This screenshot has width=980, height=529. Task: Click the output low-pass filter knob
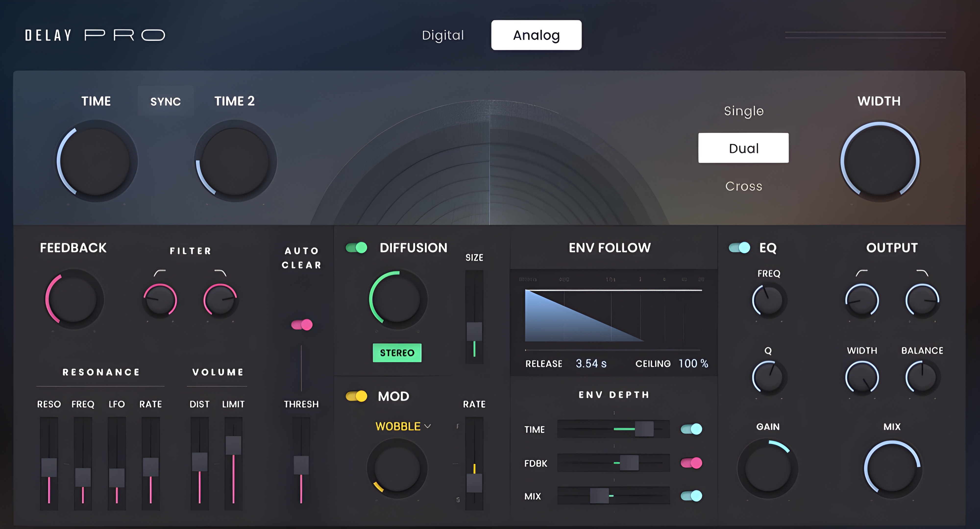[x=922, y=301]
